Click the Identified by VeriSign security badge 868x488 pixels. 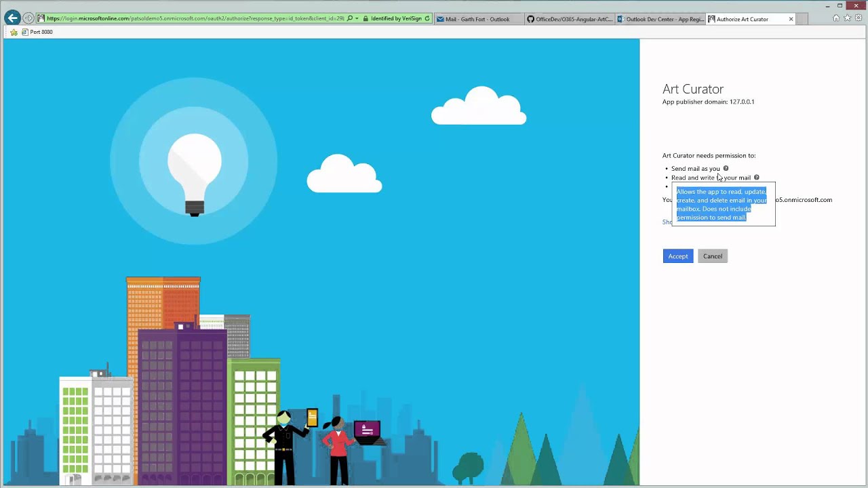[393, 18]
